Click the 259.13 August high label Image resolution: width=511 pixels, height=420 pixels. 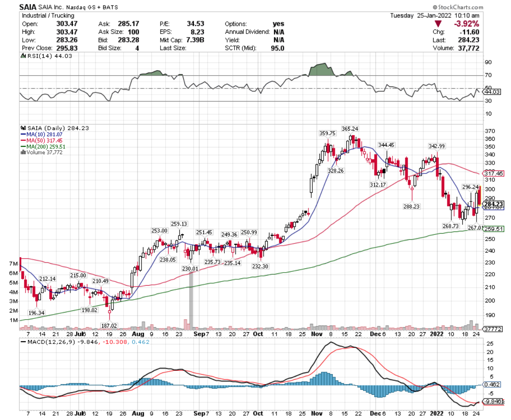(x=179, y=224)
